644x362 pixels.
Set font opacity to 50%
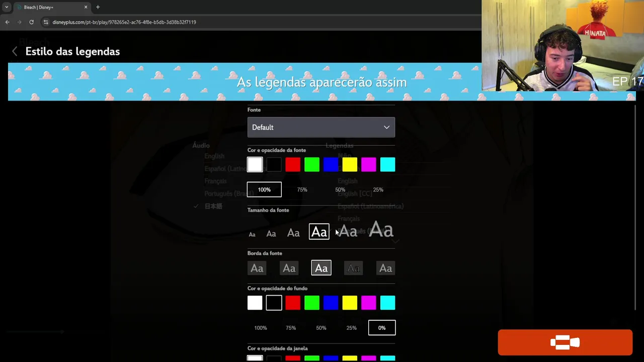340,190
